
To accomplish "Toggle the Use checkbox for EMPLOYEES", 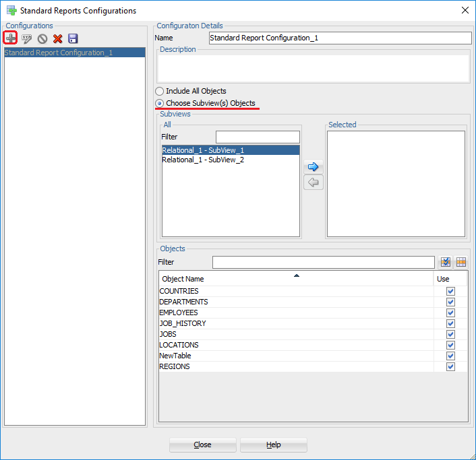I will [x=450, y=313].
